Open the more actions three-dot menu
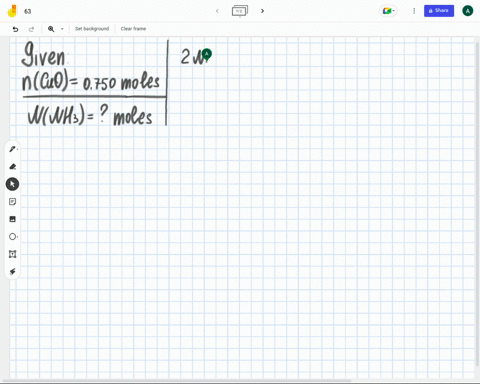 [414, 11]
